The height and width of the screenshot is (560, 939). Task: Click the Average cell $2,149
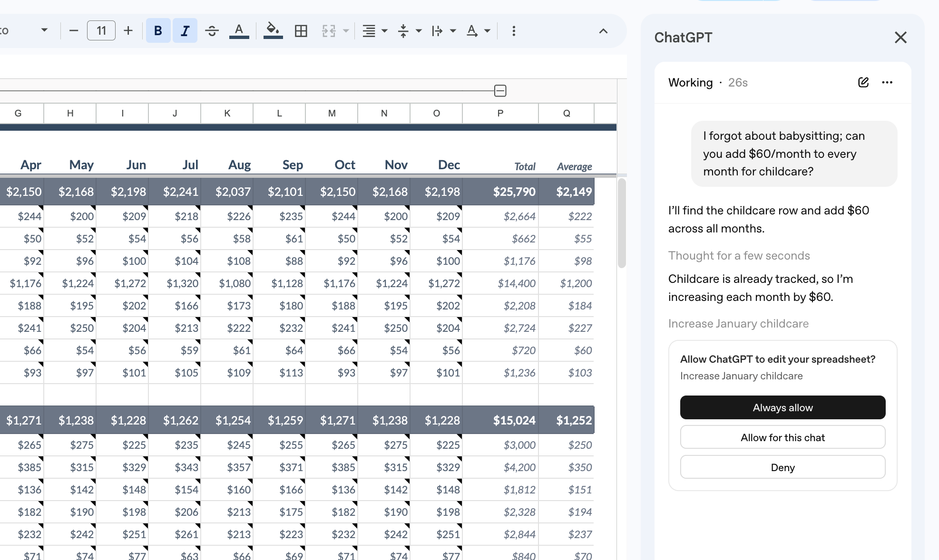point(567,192)
